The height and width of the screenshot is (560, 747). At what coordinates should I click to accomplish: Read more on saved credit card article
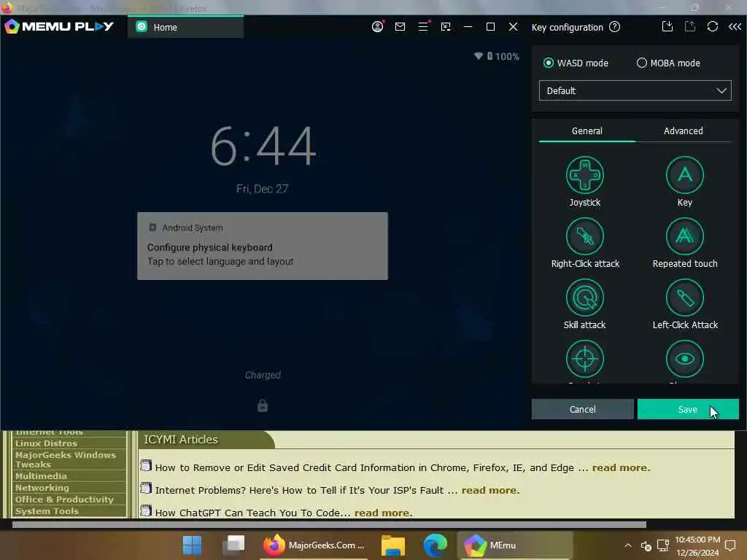621,467
